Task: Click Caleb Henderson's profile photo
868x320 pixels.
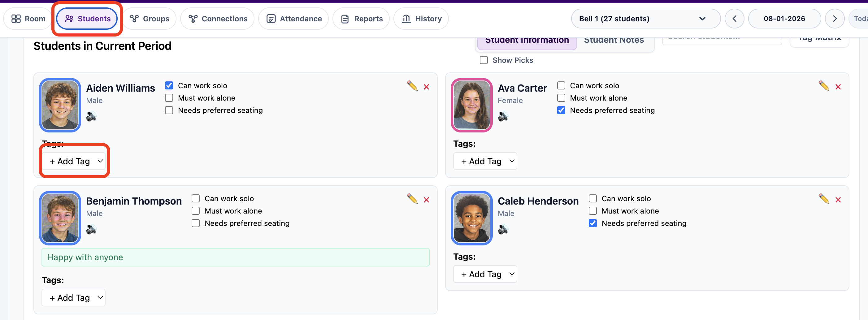Action: coord(472,218)
